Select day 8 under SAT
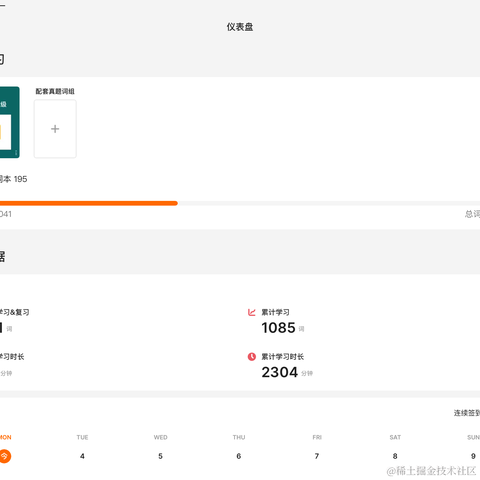Image resolution: width=480 pixels, height=480 pixels. (395, 456)
